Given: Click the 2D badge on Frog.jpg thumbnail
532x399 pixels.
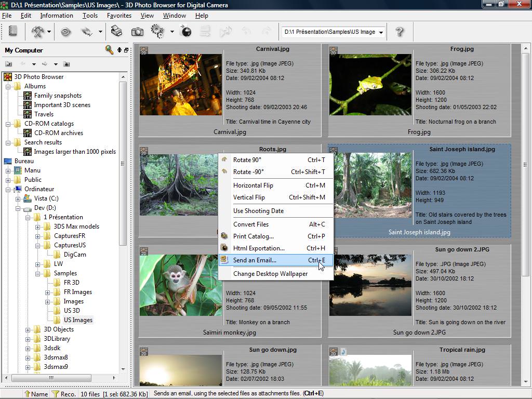Looking at the screenshot, I should click(x=334, y=50).
